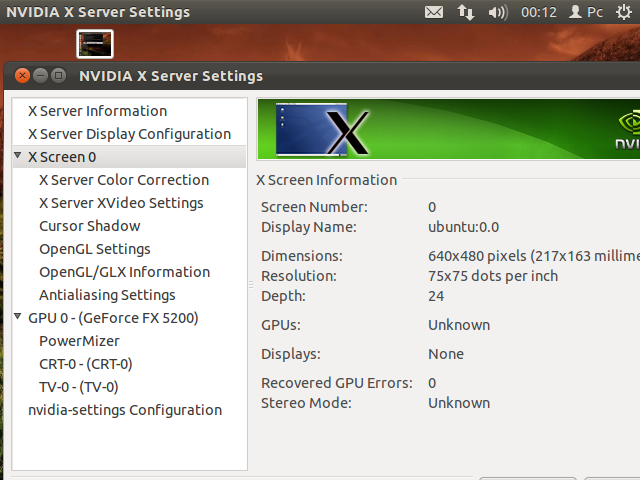Open X Server Display Configuration
640x480 pixels.
pos(129,134)
